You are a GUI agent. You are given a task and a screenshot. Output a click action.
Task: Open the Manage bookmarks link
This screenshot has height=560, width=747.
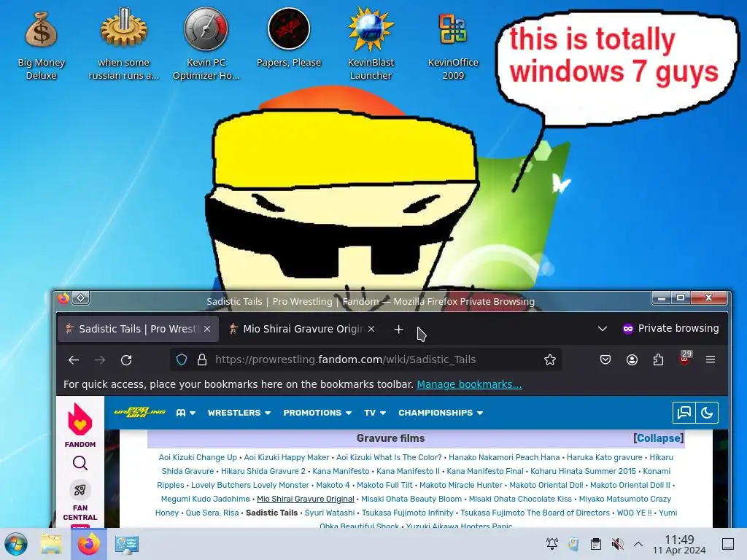point(469,384)
